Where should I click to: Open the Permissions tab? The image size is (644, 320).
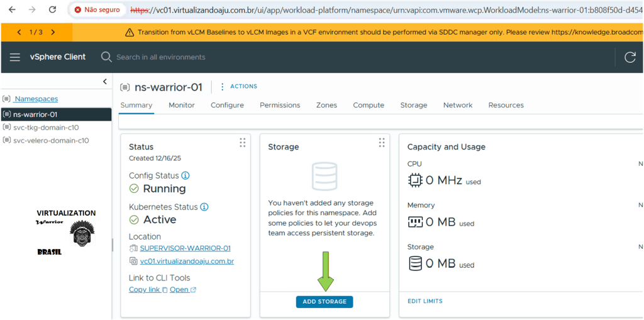point(280,105)
